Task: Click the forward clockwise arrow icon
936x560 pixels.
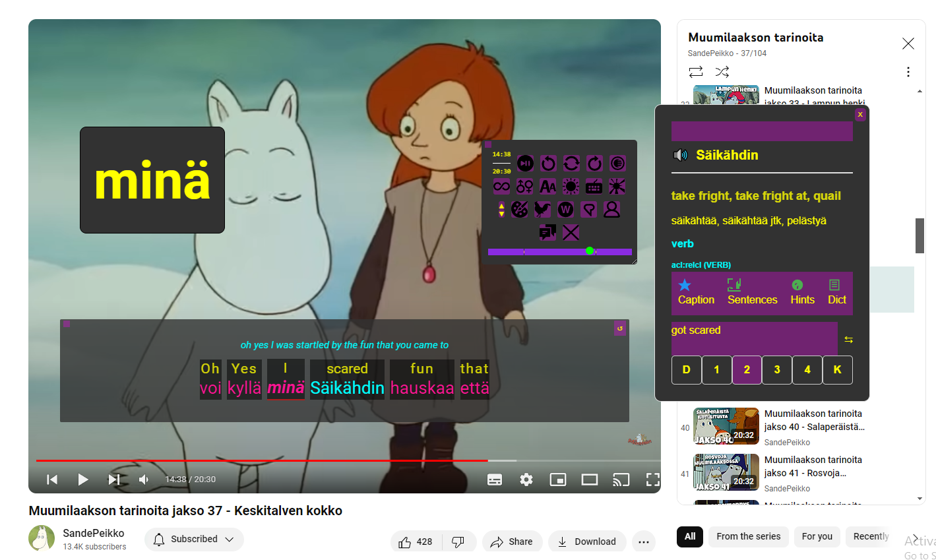Action: pos(594,163)
